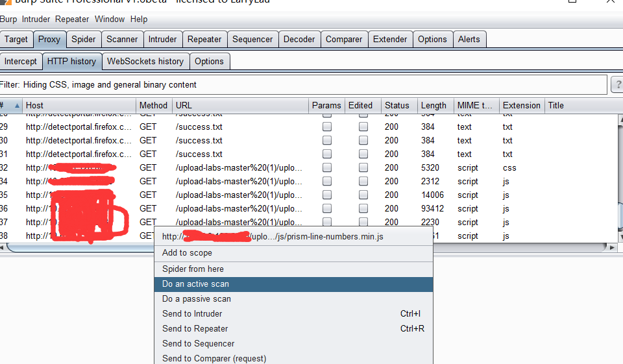Screen dimensions: 623x364
Task: Open the Intercept sub-tab
Action: click(x=21, y=61)
